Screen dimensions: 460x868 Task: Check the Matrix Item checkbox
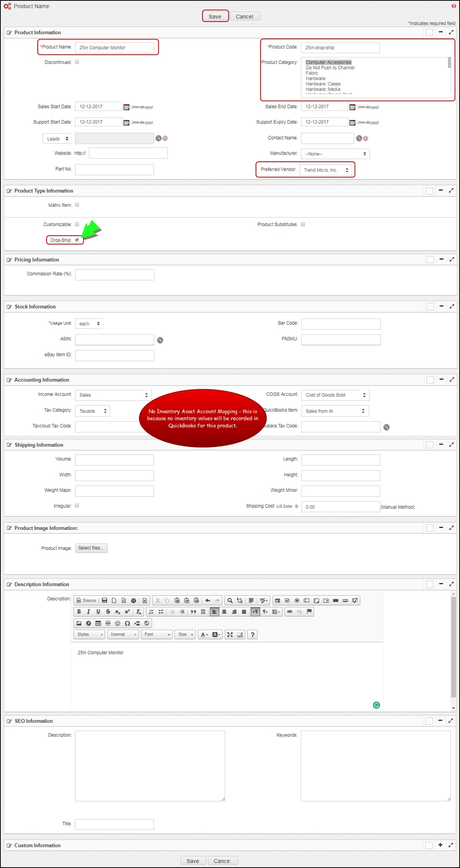pos(77,205)
